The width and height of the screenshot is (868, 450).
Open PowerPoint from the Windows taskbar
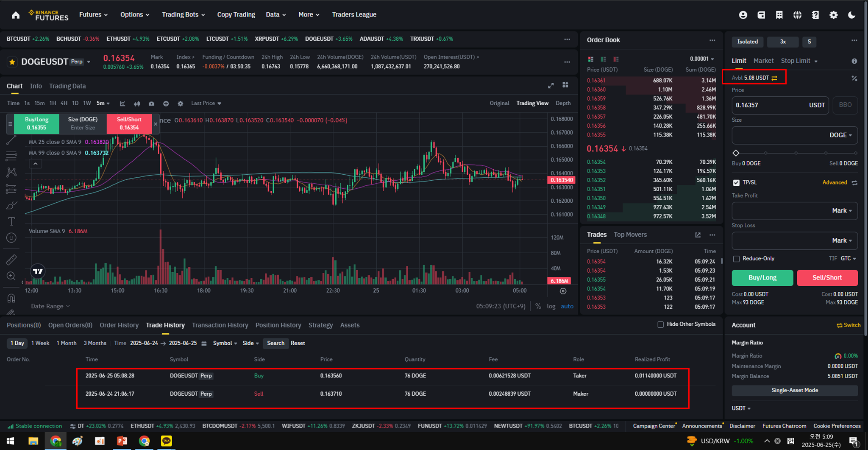tap(122, 441)
